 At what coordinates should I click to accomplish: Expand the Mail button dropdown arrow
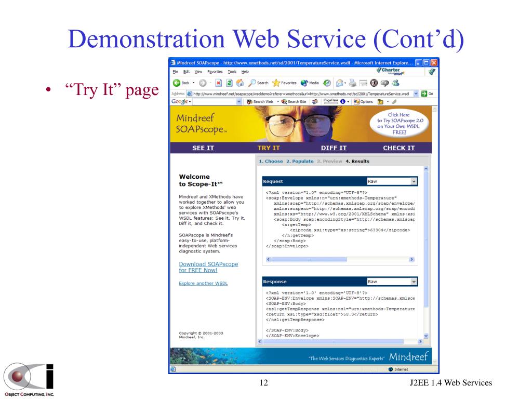coord(345,83)
